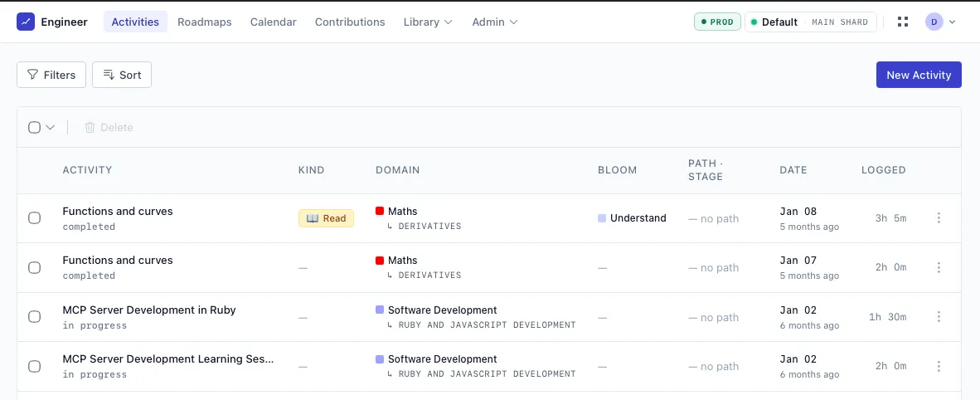Click the purple swatch in Ruby row
Image resolution: width=980 pixels, height=400 pixels.
tap(380, 310)
